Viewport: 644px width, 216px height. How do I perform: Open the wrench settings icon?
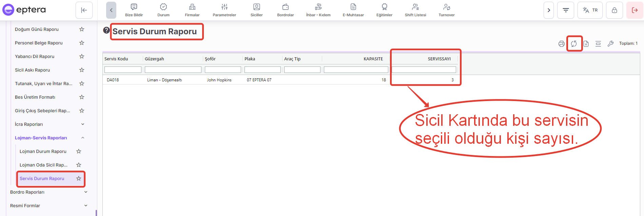click(x=610, y=44)
